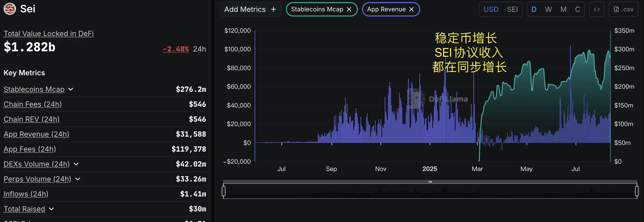Expand the DEXs Volume (24h) chevron
This screenshot has height=222, width=644.
coord(76,164)
